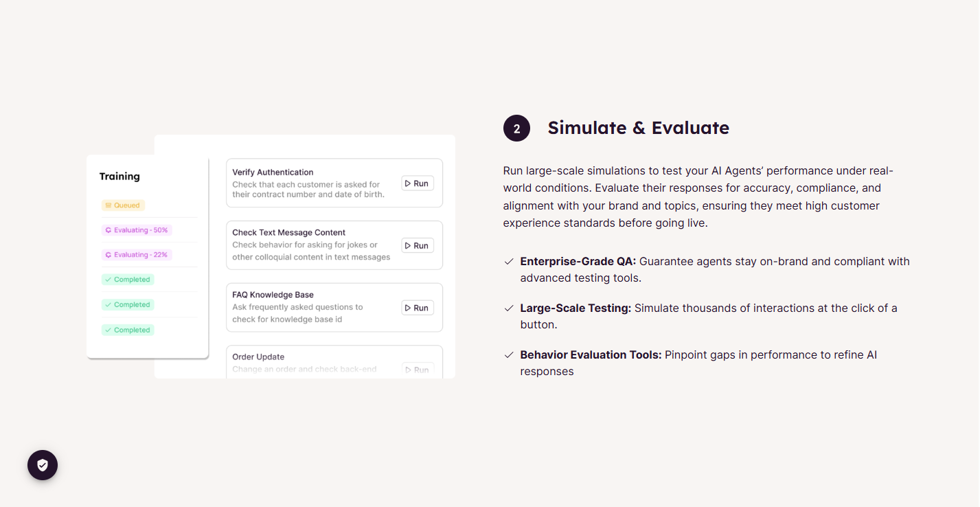Click the last Completed status badge
This screenshot has width=980, height=507.
coord(128,330)
